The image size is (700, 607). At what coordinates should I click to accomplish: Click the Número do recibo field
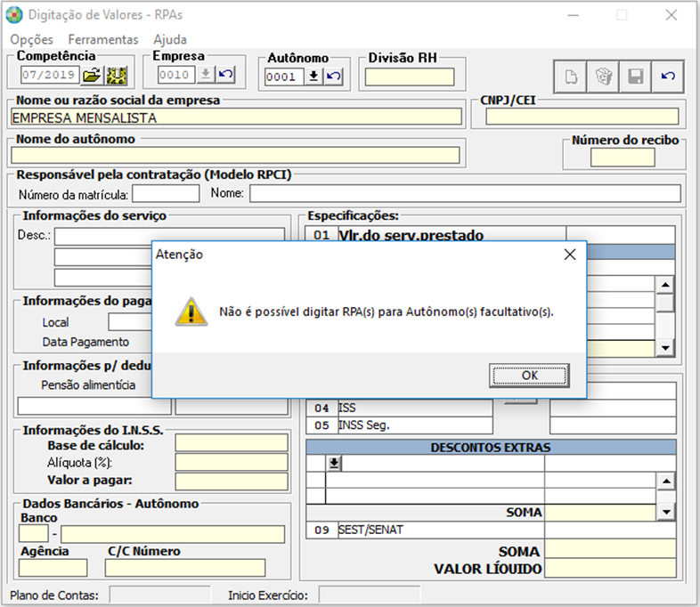tap(623, 158)
